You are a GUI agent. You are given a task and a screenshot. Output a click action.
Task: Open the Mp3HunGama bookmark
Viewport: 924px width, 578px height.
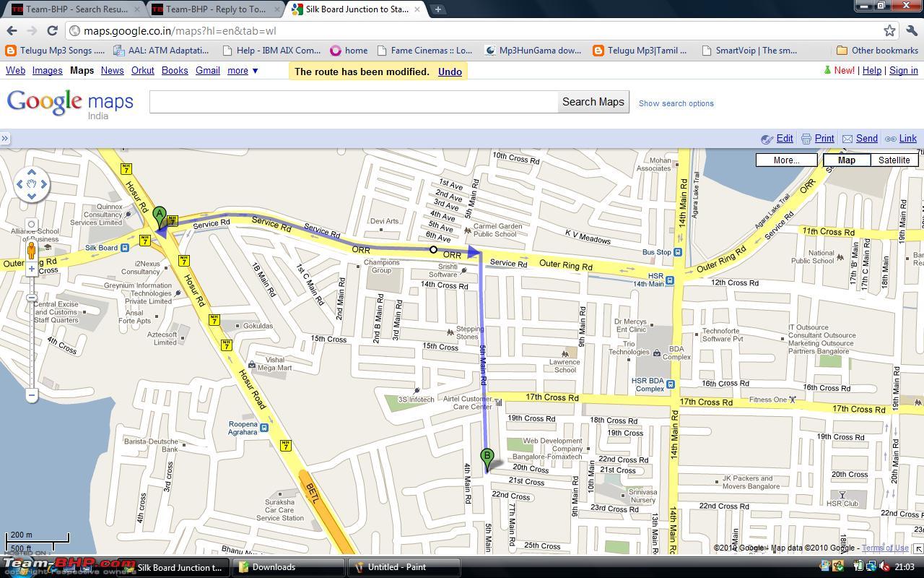[x=533, y=51]
